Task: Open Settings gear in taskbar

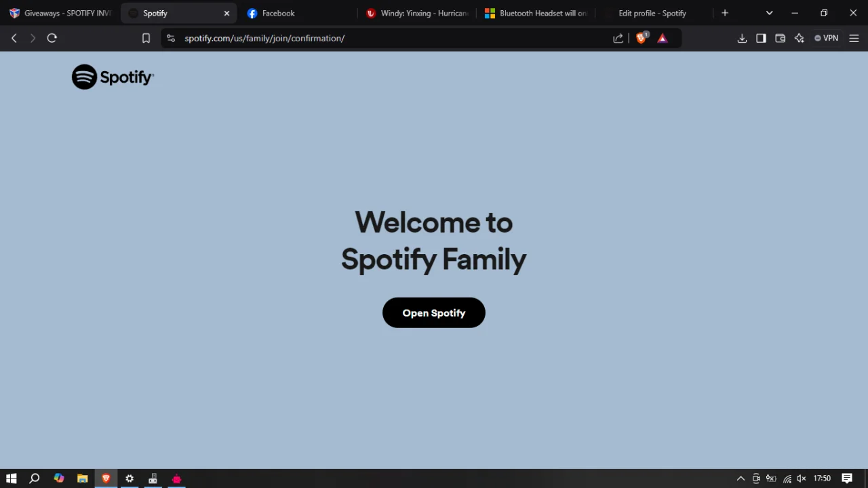Action: [130, 479]
